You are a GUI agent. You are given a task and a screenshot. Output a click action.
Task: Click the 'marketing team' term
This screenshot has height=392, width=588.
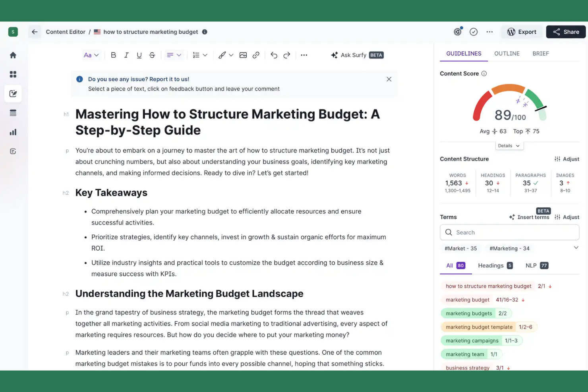(471, 354)
